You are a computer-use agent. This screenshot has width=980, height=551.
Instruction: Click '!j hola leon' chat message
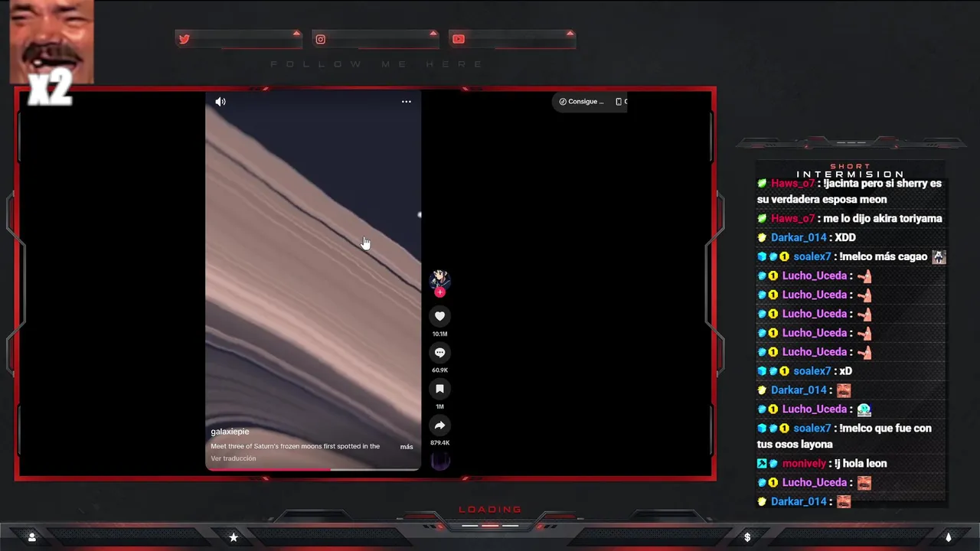click(861, 464)
